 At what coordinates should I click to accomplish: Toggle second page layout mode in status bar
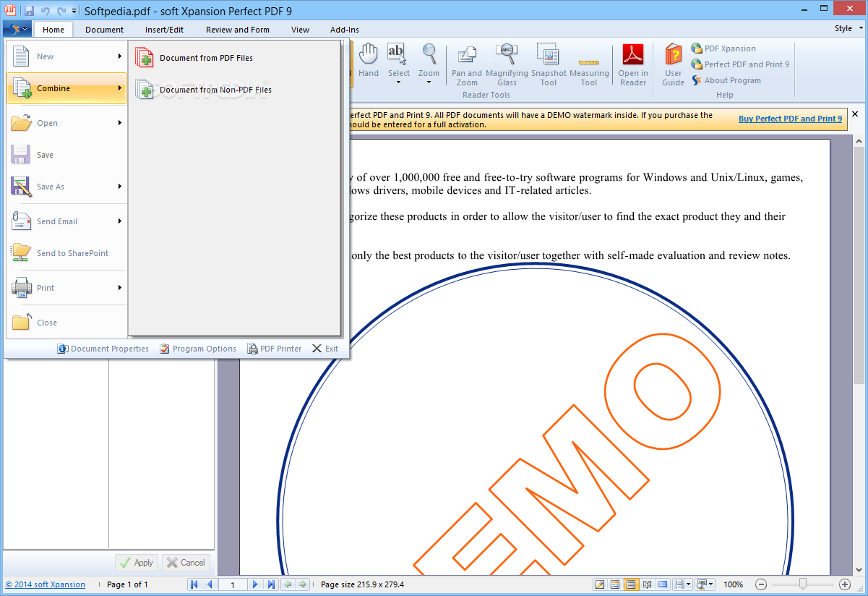pyautogui.click(x=615, y=584)
